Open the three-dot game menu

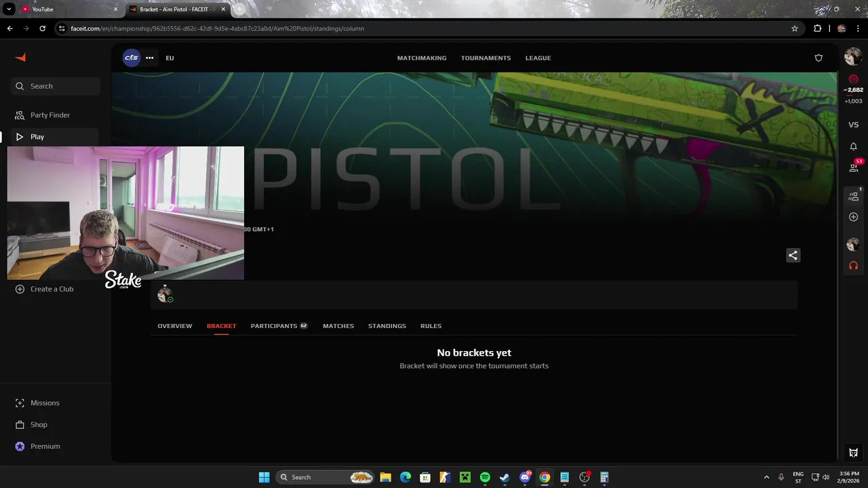pyautogui.click(x=149, y=58)
